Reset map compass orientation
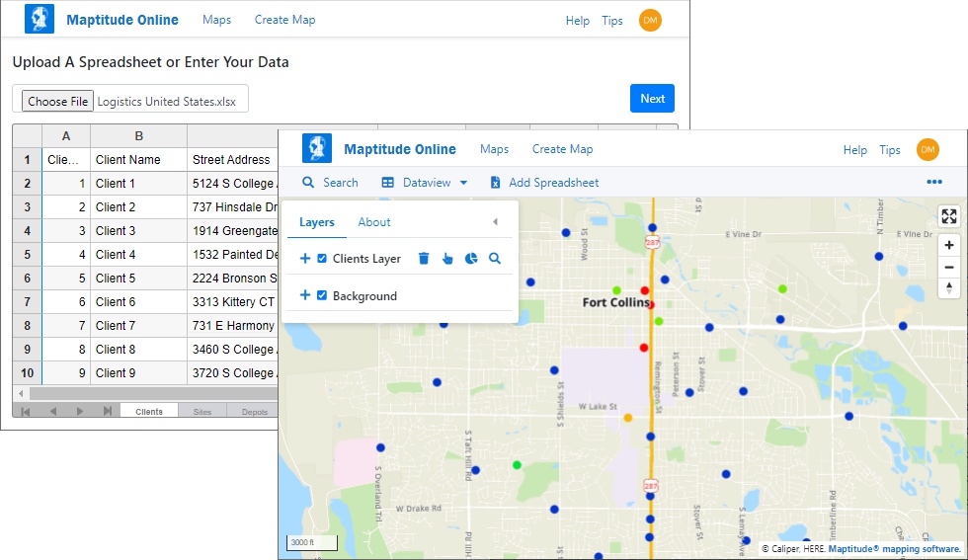This screenshot has height=560, width=968. (x=948, y=287)
